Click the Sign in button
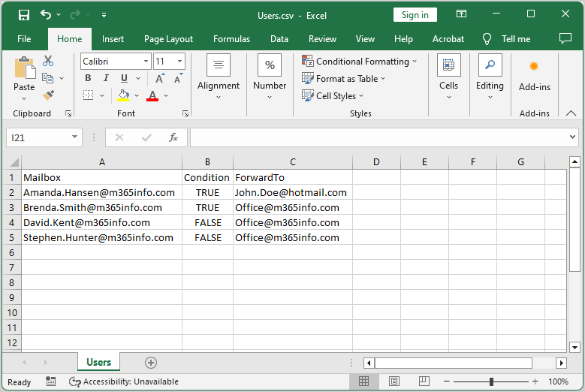Screen dimensions: 585x392 click(x=415, y=15)
